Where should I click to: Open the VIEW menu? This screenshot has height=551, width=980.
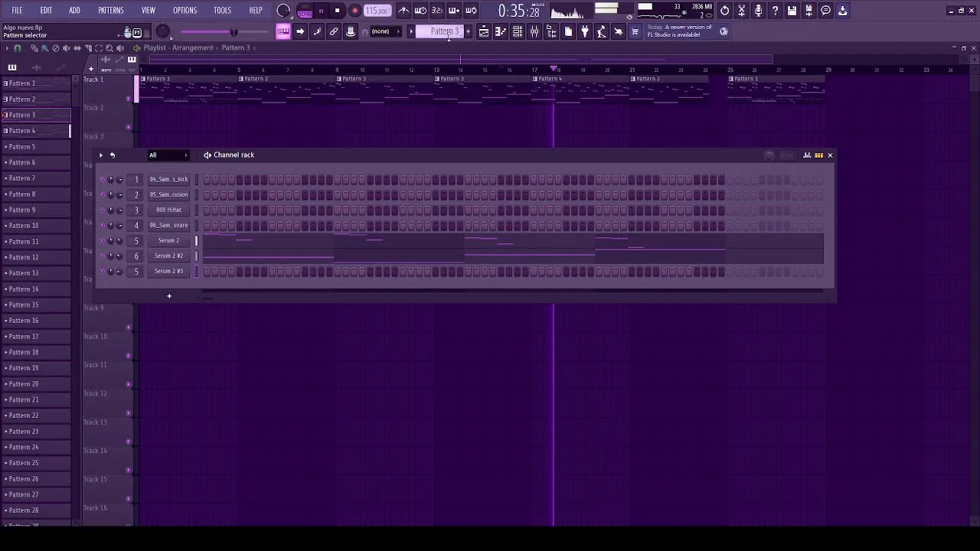click(x=149, y=11)
